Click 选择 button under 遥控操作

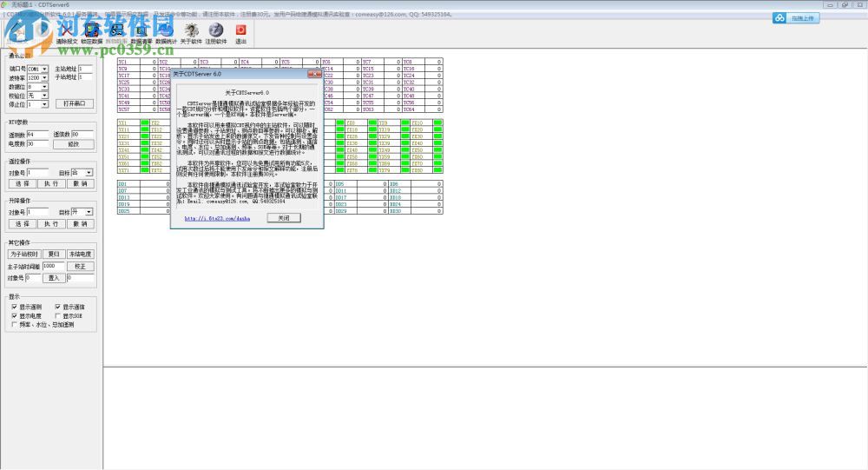23,183
